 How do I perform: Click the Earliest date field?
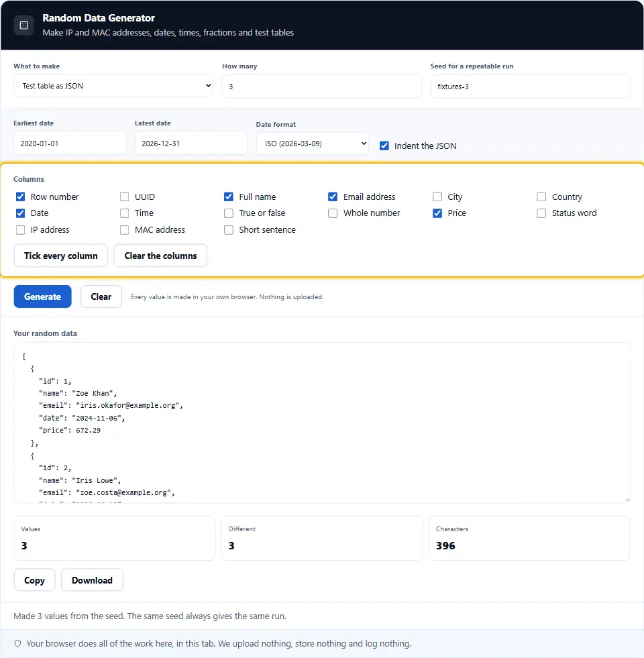(70, 143)
